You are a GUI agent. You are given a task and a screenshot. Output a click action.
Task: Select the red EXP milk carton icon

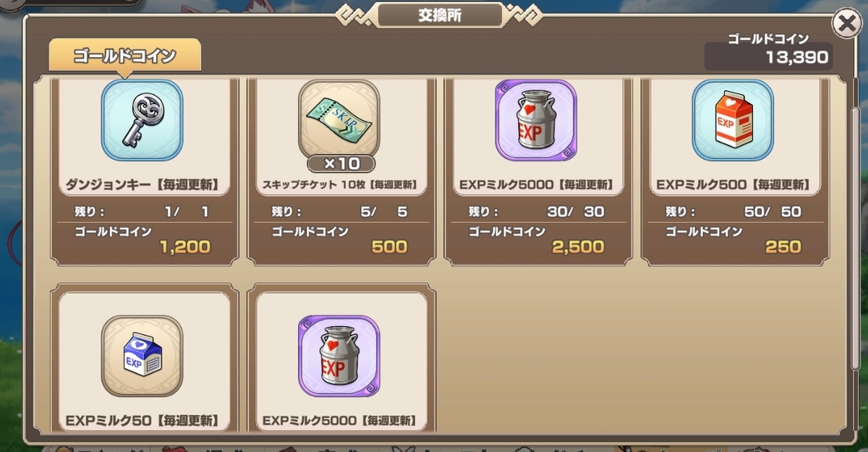tap(733, 120)
